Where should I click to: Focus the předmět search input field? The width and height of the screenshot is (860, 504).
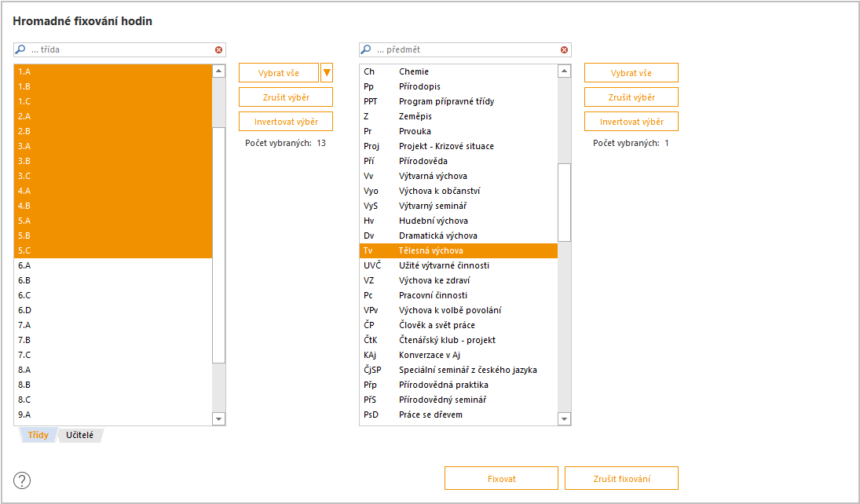point(467,50)
